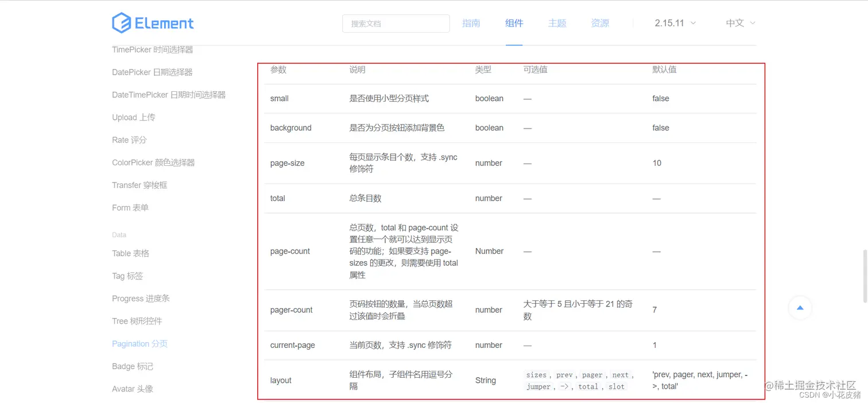Image resolution: width=868 pixels, height=403 pixels.
Task: Open the 指南 nav tab
Action: pyautogui.click(x=471, y=23)
